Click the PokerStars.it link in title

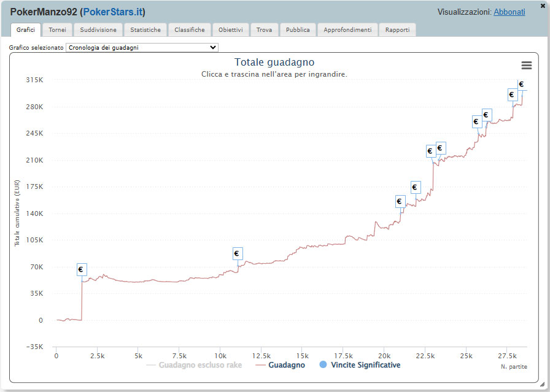click(x=113, y=12)
